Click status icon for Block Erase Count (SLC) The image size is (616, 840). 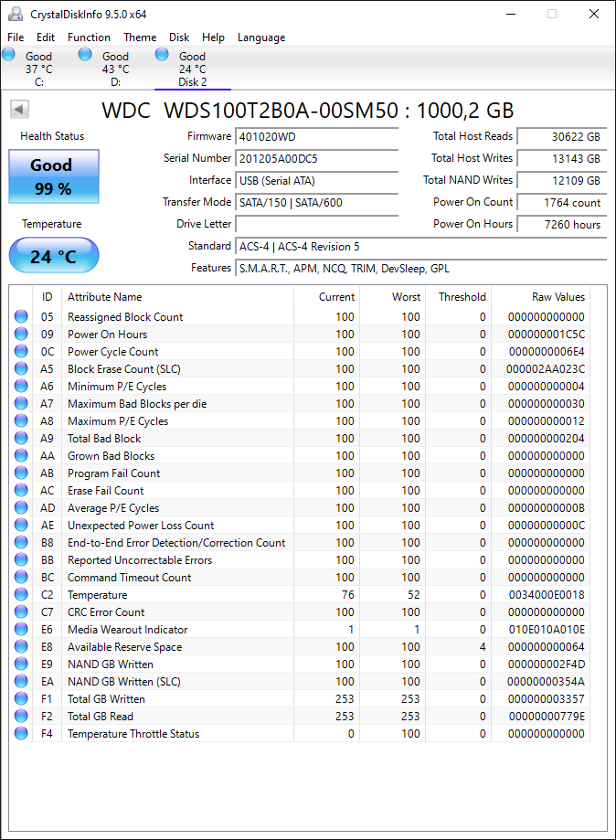21,368
